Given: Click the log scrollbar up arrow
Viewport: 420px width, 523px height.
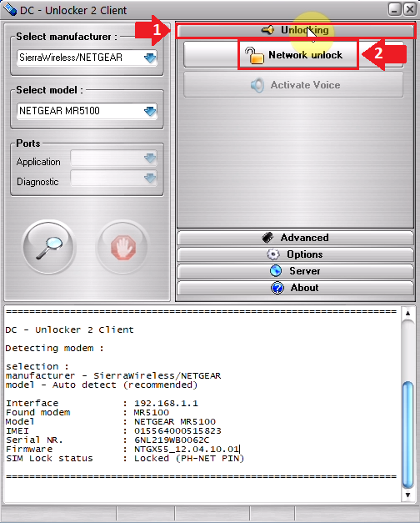Looking at the screenshot, I should point(407,313).
